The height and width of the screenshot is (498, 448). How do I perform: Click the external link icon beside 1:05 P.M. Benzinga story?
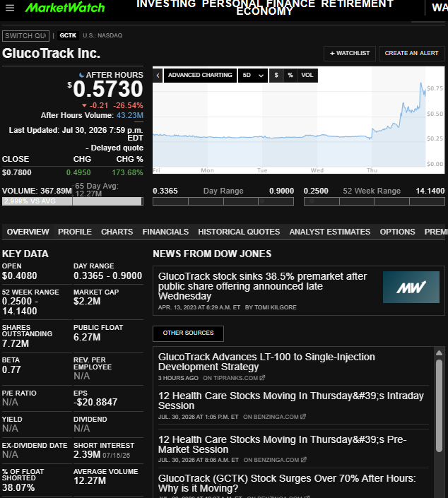(x=303, y=416)
